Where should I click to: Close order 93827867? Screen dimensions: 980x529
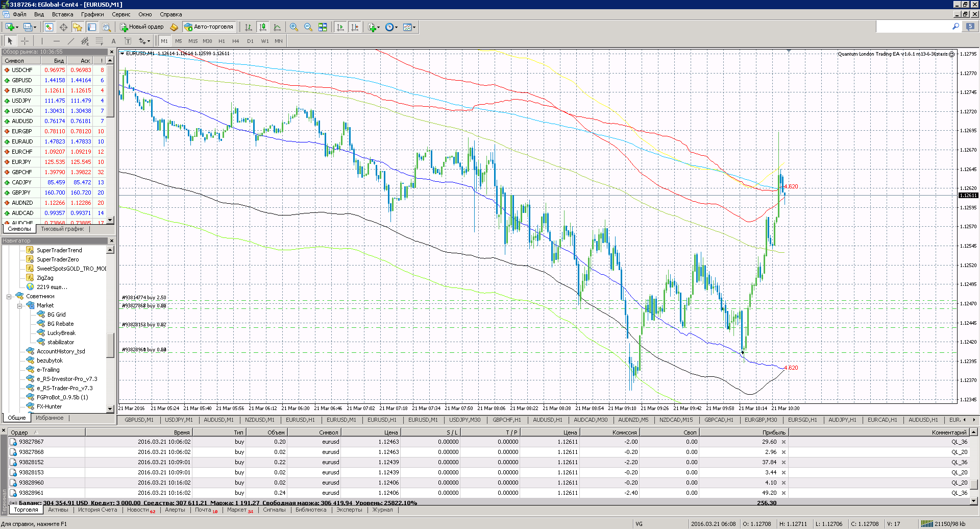coord(783,442)
